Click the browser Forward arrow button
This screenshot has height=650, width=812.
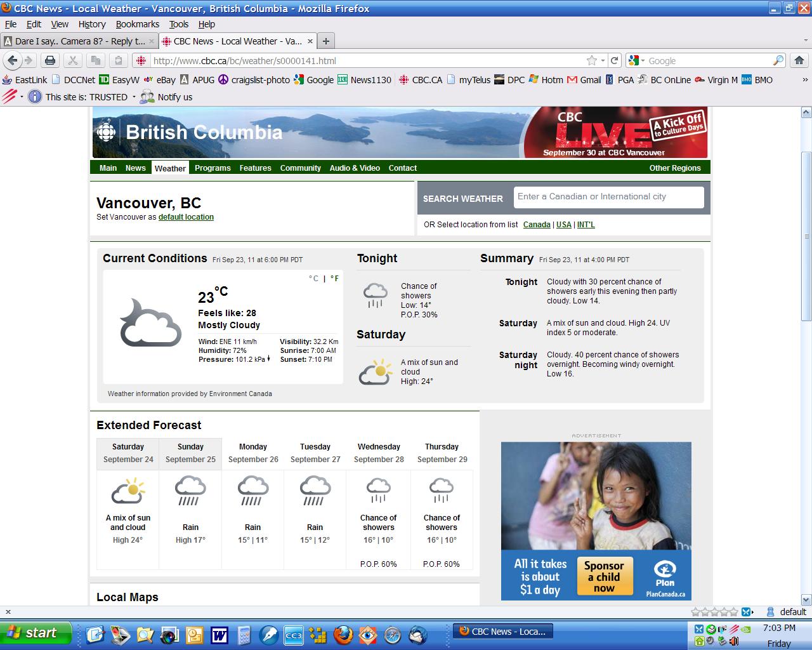pyautogui.click(x=29, y=60)
